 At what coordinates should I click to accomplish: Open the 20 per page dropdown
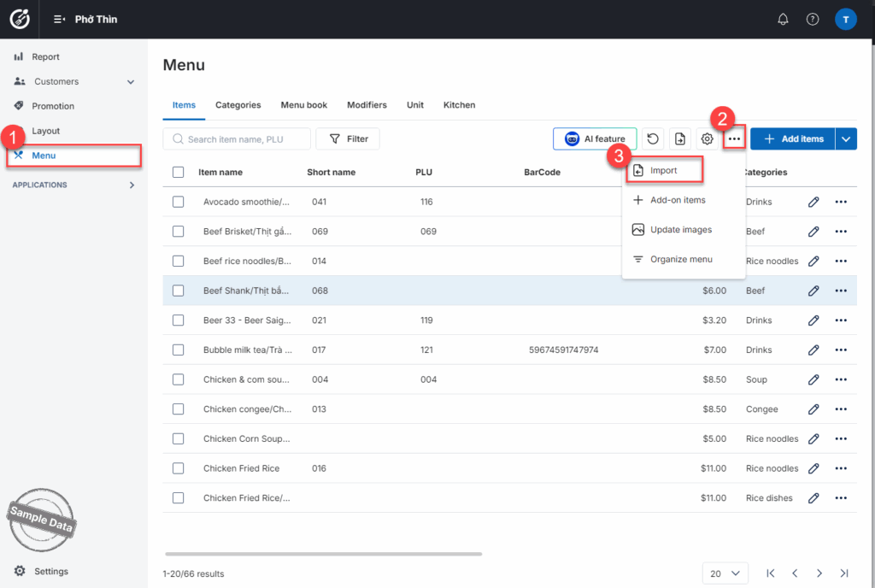725,573
